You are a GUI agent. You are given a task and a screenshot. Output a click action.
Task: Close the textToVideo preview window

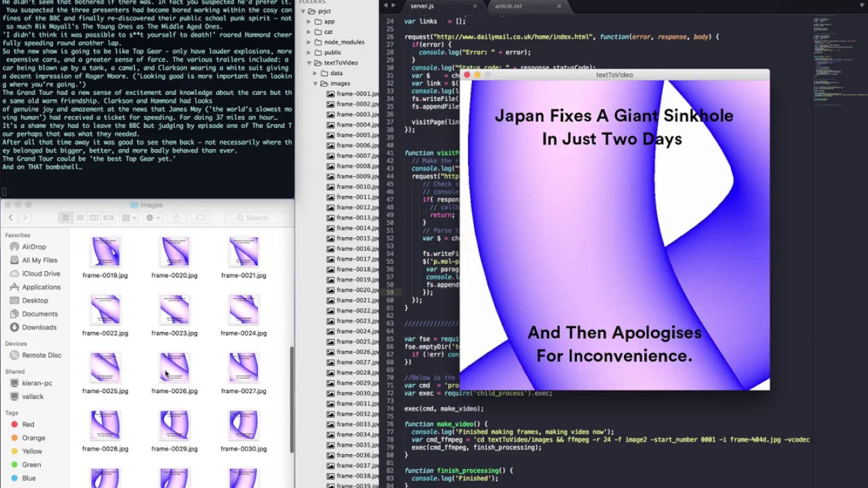click(x=467, y=75)
